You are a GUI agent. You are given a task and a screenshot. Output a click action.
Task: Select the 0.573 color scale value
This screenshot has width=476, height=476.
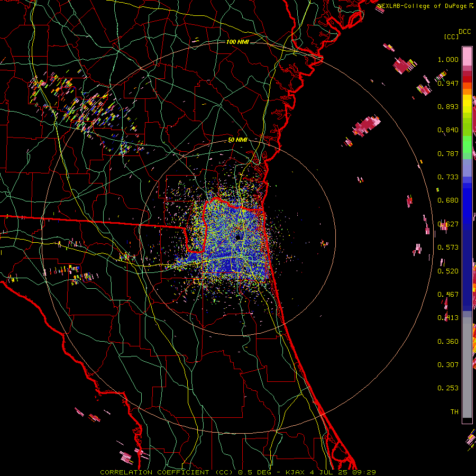point(448,248)
